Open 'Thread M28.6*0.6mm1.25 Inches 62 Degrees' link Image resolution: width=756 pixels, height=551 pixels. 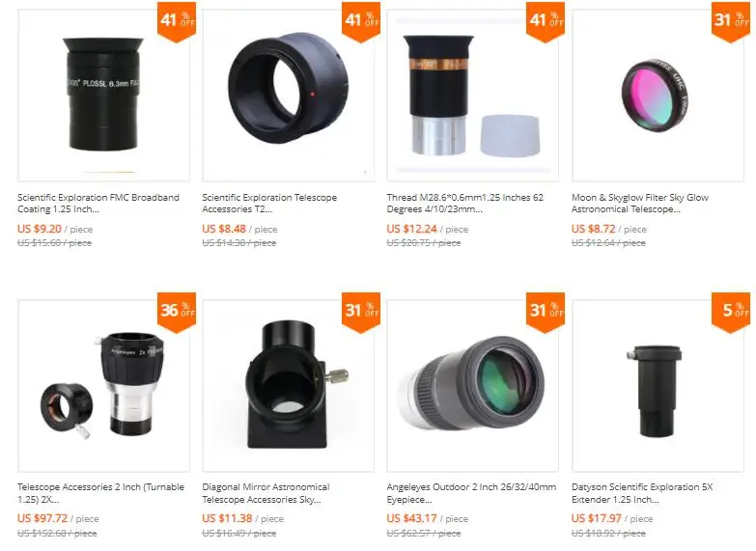[x=464, y=204]
